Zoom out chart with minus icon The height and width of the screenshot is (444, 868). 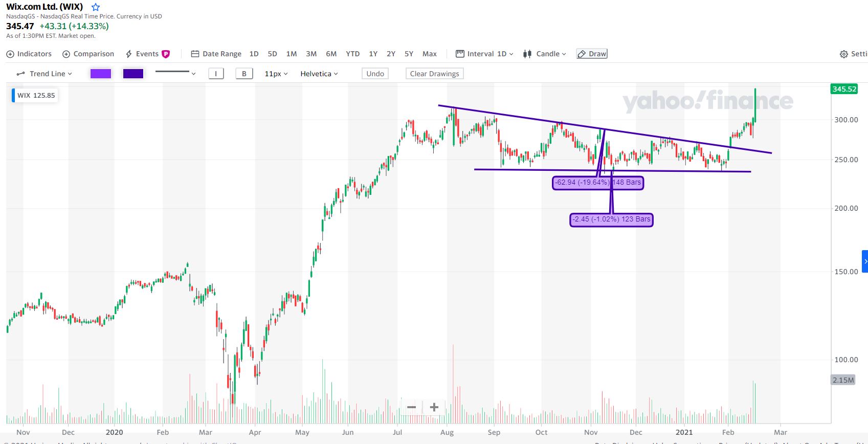(411, 407)
